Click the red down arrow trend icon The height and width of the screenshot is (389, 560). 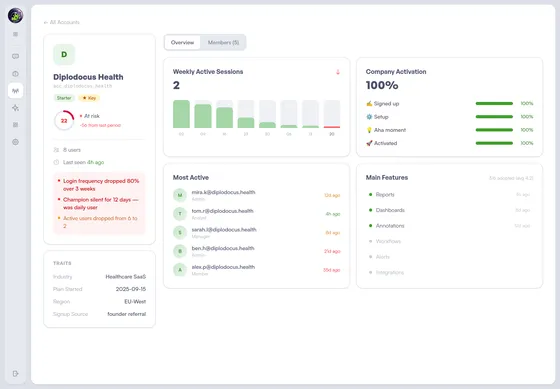click(x=338, y=72)
